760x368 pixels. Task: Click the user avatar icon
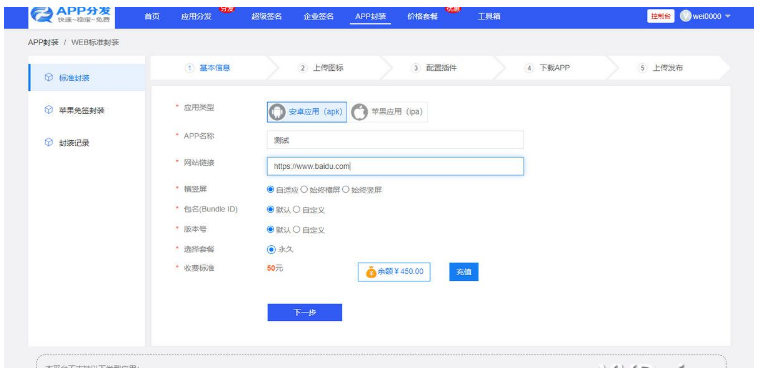click(x=685, y=16)
